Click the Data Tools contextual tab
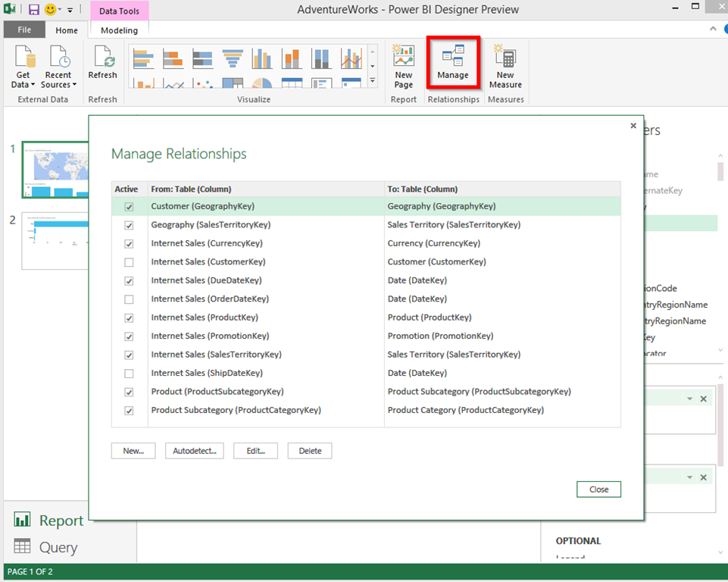728x582 pixels. pyautogui.click(x=119, y=11)
